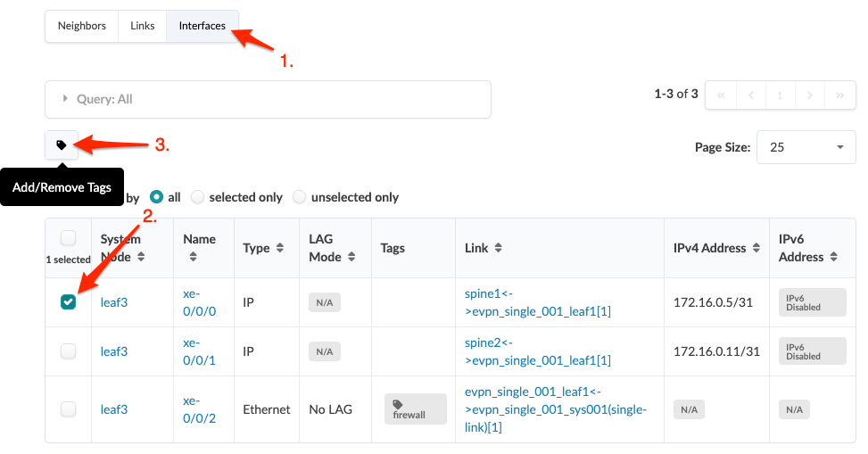Toggle the select-all header checkbox
This screenshot has height=454, width=868.
pyautogui.click(x=69, y=238)
